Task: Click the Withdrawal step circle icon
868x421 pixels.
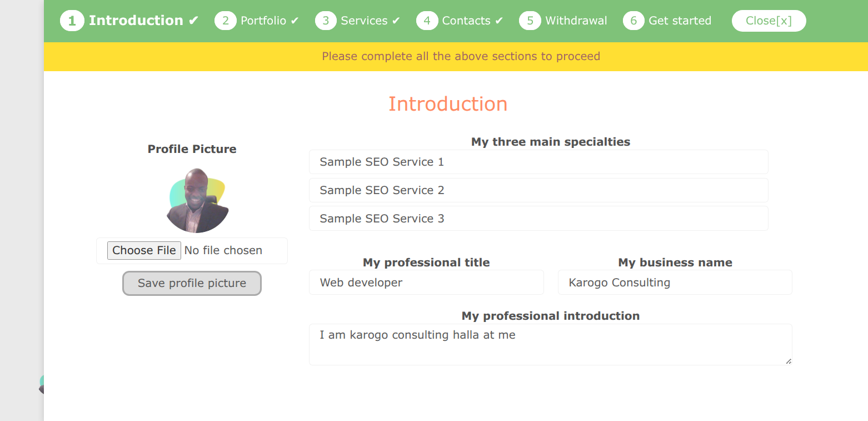Action: point(530,21)
